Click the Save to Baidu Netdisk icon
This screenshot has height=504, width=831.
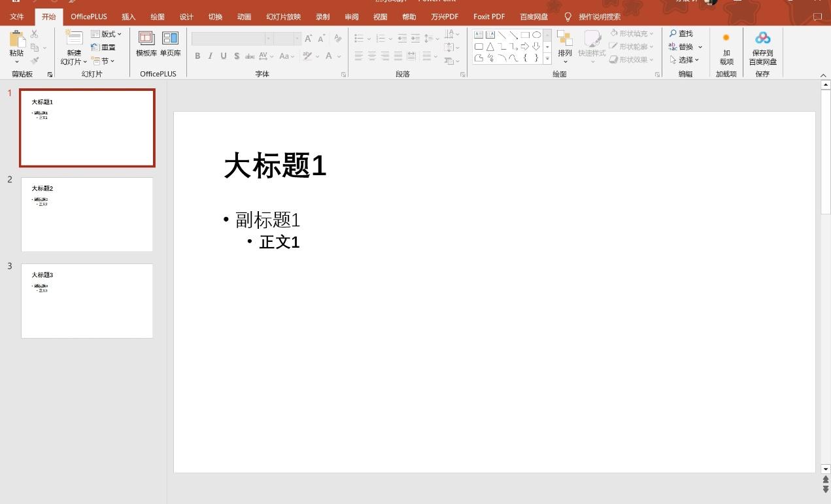pos(762,39)
